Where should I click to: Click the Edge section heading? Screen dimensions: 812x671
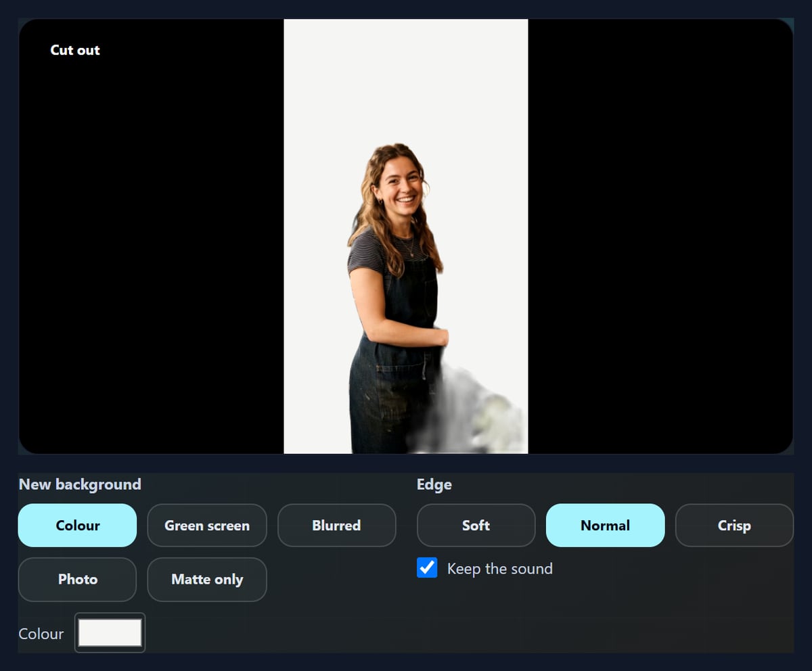(x=434, y=484)
